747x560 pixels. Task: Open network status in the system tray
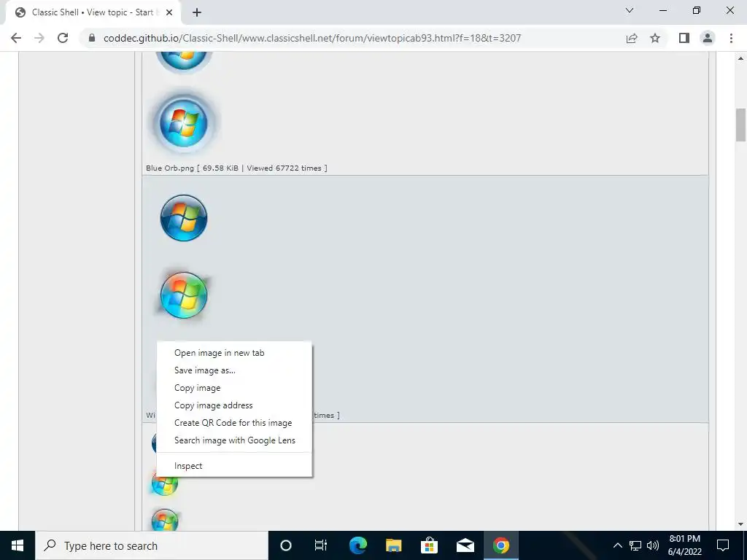[x=635, y=545]
